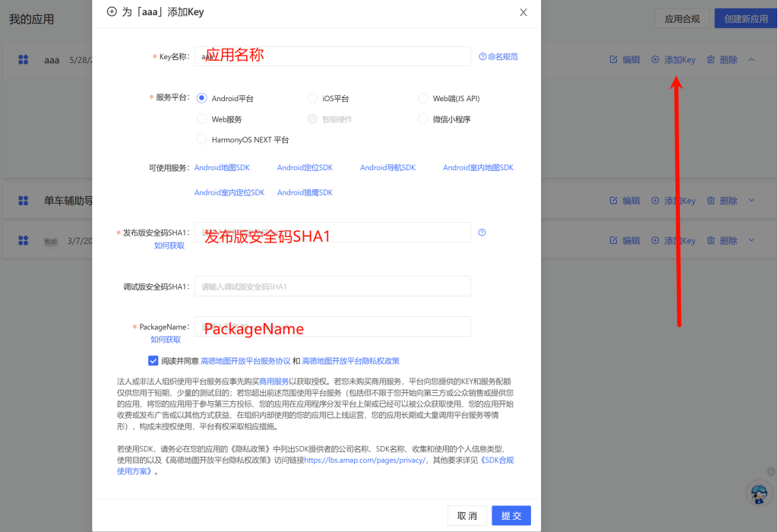Click the 命名规范 help icon
This screenshot has width=778, height=532.
coord(482,57)
